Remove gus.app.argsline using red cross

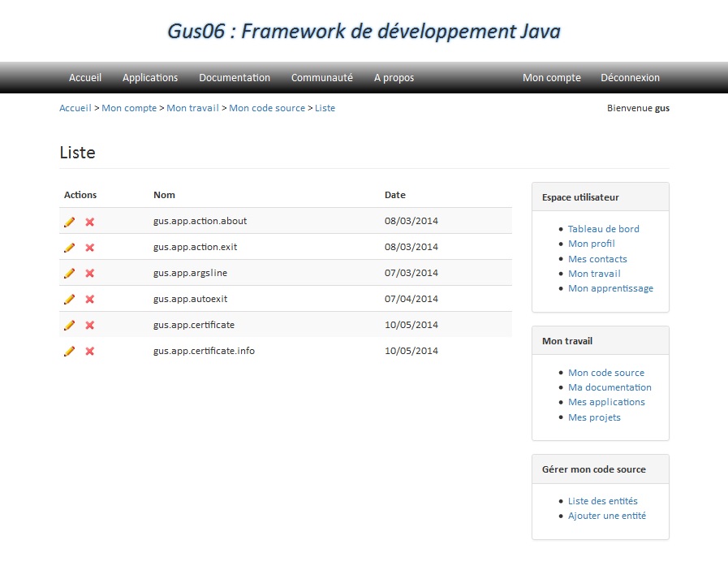89,273
